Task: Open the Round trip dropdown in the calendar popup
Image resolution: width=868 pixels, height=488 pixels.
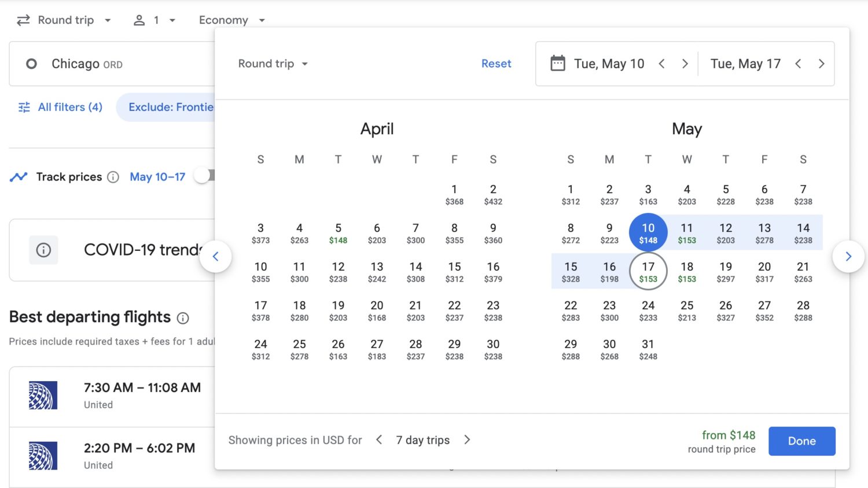Action: click(272, 64)
